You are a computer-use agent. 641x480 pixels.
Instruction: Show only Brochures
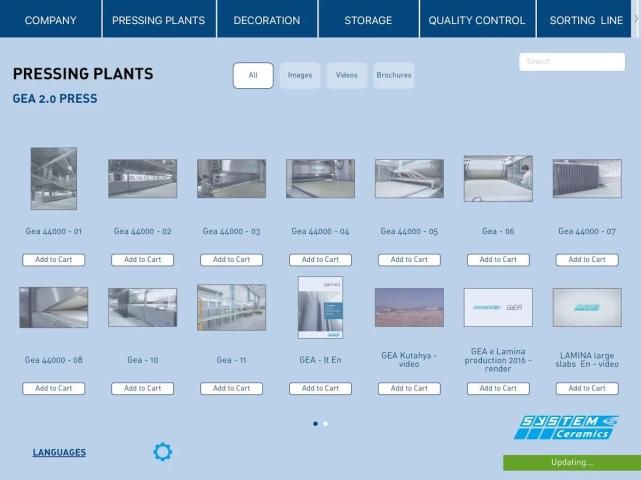coord(394,75)
